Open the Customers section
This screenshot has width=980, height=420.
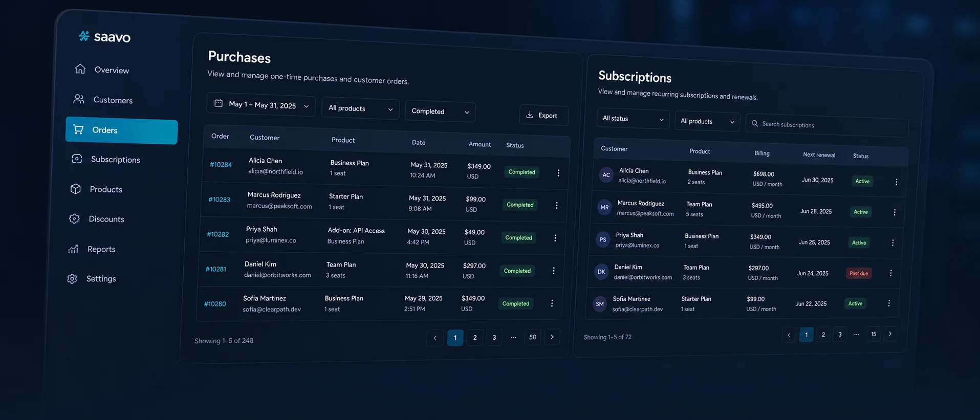(103, 100)
